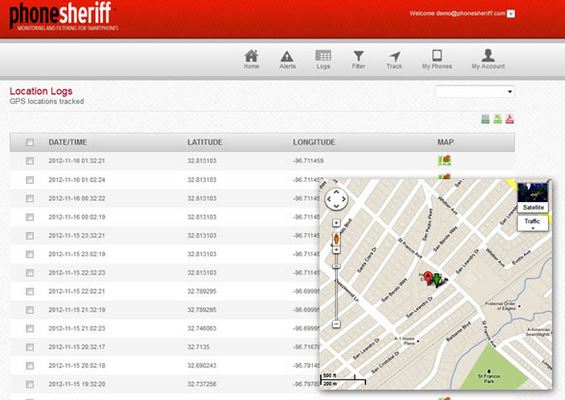565x400 pixels.
Task: Click the Location Logs heading
Action: tap(41, 91)
